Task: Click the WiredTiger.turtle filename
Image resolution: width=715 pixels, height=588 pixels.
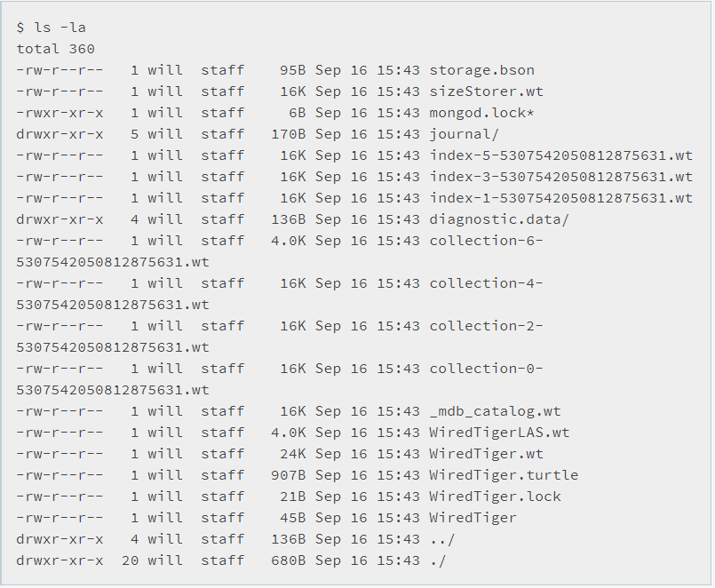Action: coord(504,475)
